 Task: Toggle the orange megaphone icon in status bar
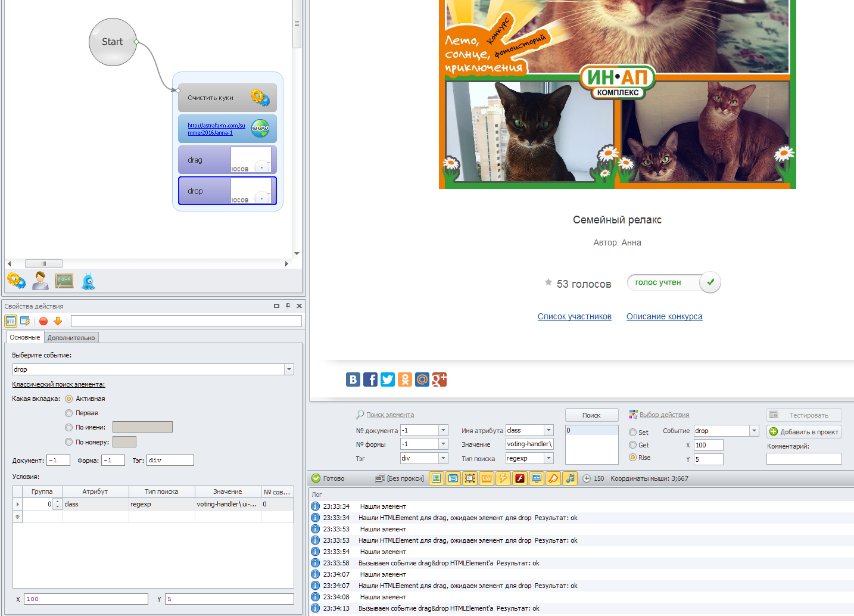(553, 478)
